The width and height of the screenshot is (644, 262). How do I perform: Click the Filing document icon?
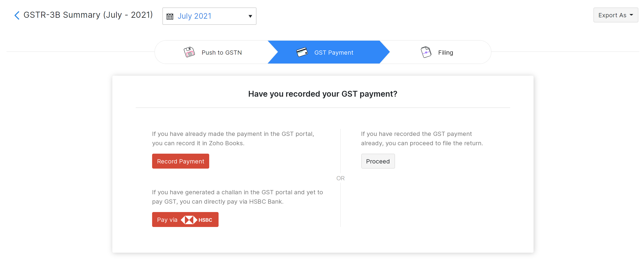(x=426, y=52)
